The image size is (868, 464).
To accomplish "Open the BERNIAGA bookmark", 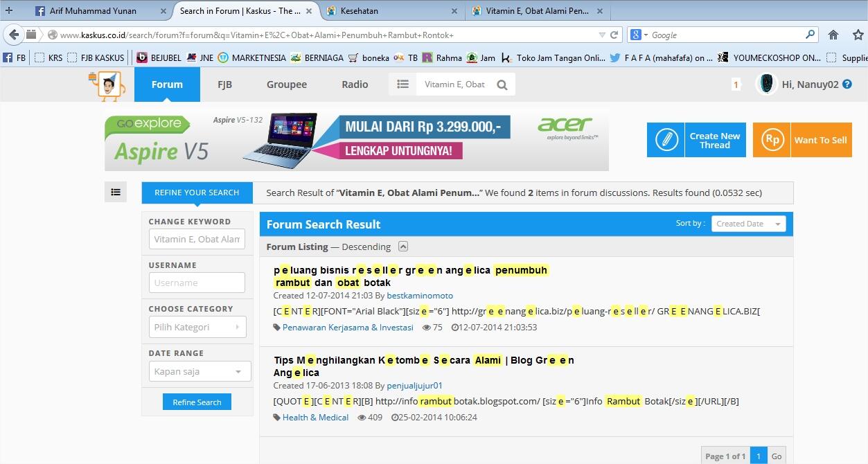I will 317,58.
